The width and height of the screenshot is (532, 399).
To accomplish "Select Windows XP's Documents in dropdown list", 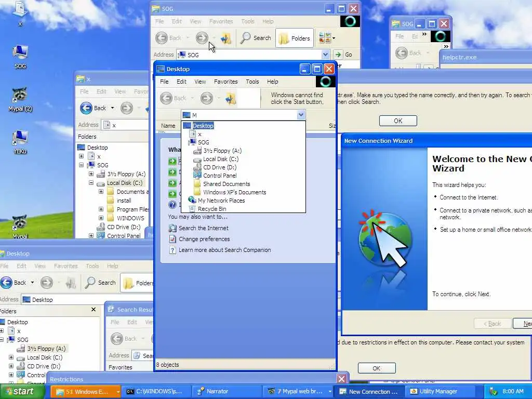I will (234, 192).
